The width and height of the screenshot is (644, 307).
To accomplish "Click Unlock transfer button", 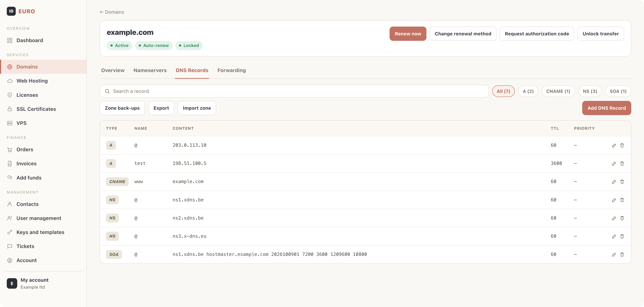I will pyautogui.click(x=601, y=34).
